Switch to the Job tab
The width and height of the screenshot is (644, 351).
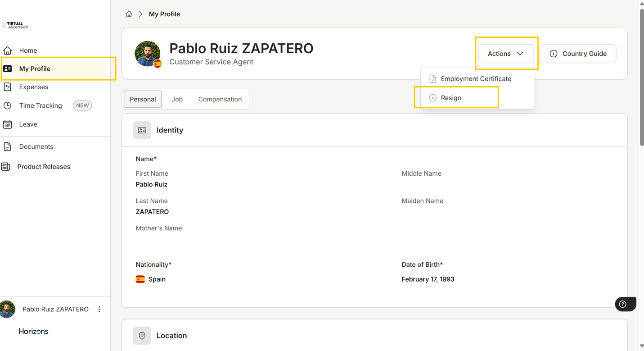point(177,99)
